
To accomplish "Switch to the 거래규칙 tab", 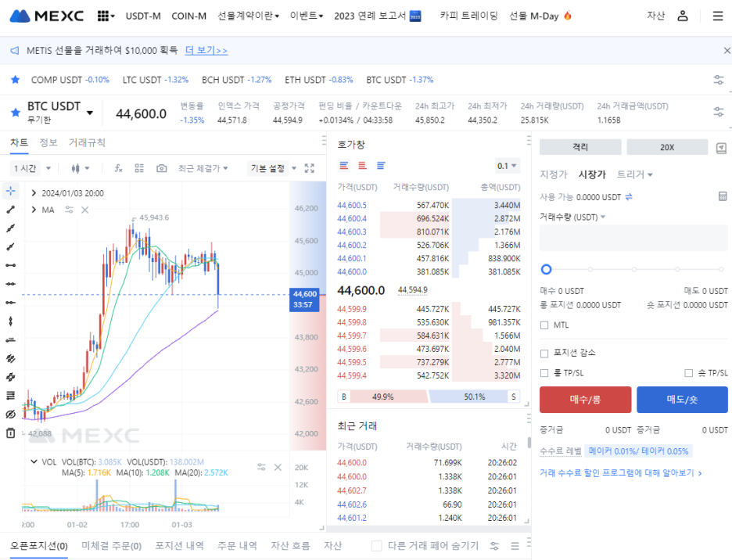I will (87, 142).
